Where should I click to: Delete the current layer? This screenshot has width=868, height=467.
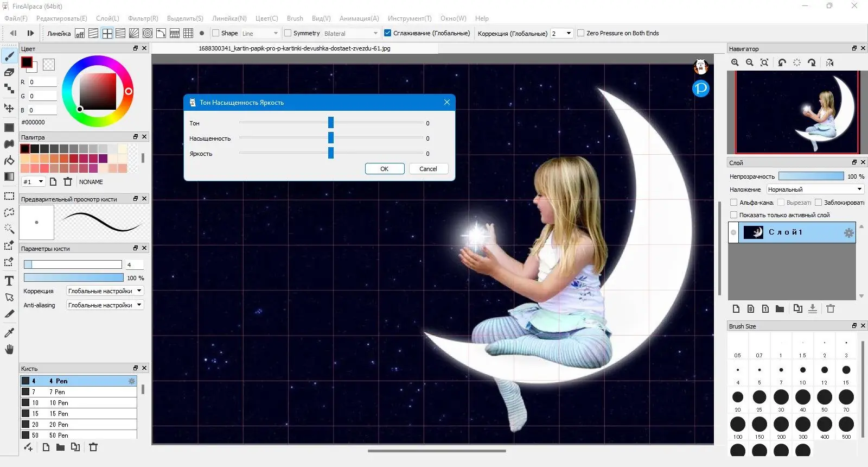tap(831, 308)
